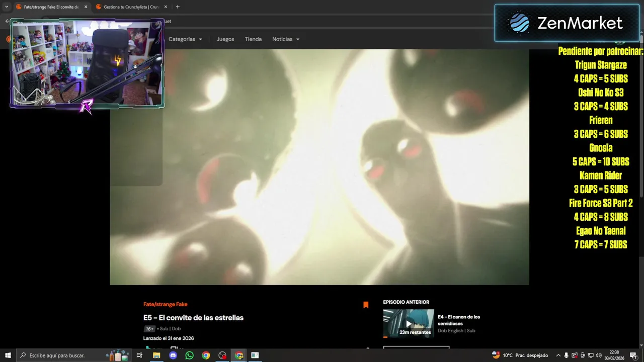Open the Juegos section

pyautogui.click(x=225, y=39)
